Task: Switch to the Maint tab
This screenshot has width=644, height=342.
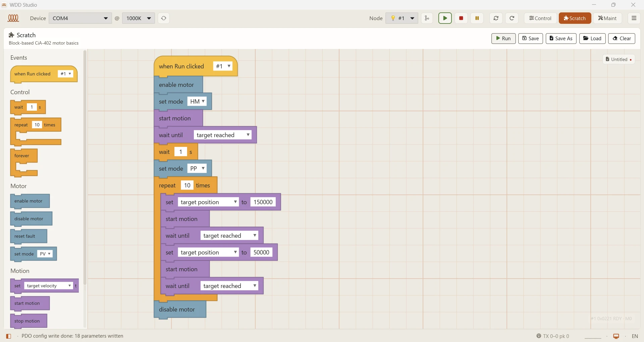Action: click(608, 18)
